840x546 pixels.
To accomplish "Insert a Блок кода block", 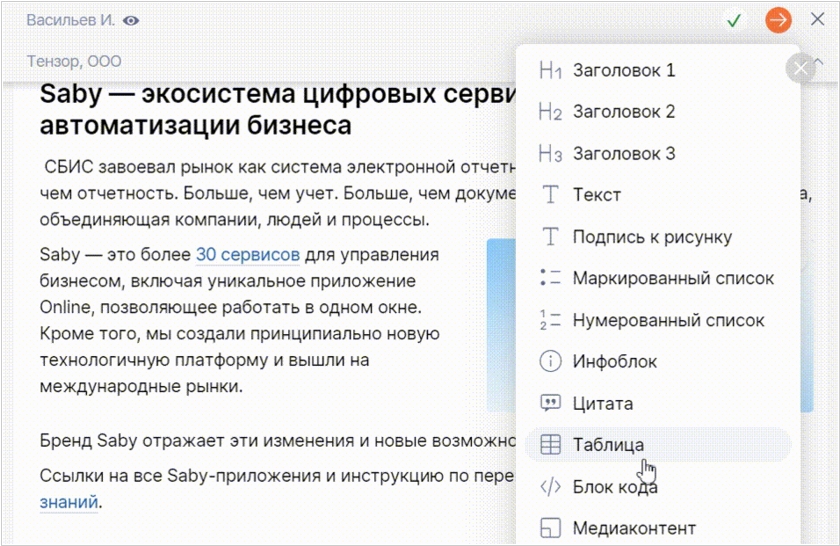I will (658, 487).
